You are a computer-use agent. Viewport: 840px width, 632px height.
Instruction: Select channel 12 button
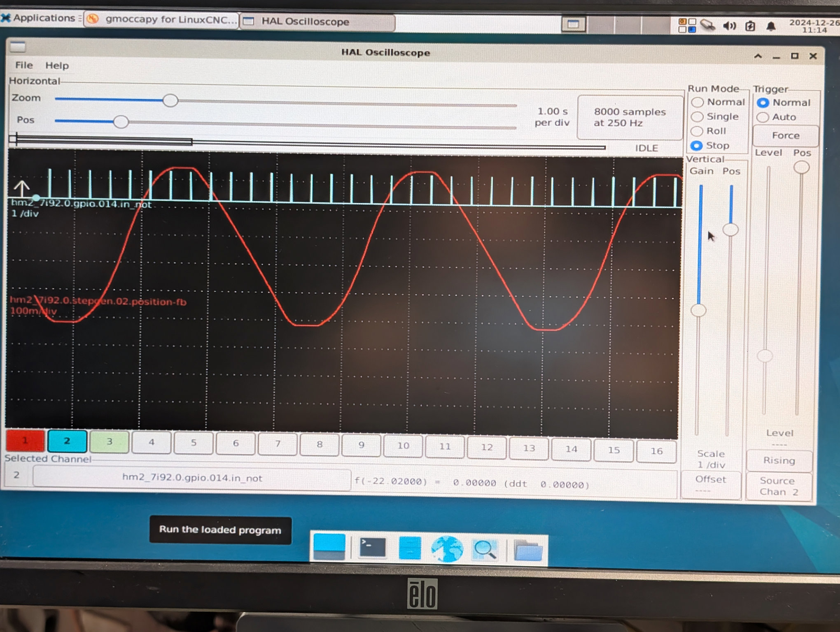pos(487,448)
